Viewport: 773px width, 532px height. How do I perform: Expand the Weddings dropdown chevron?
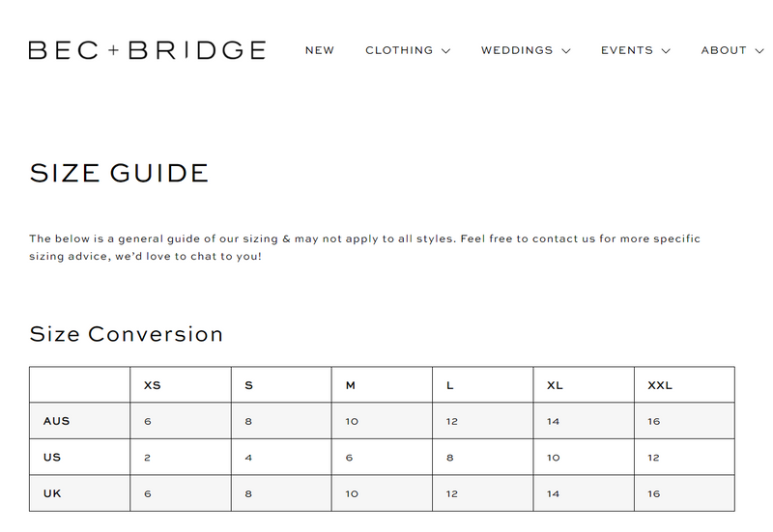coord(566,51)
